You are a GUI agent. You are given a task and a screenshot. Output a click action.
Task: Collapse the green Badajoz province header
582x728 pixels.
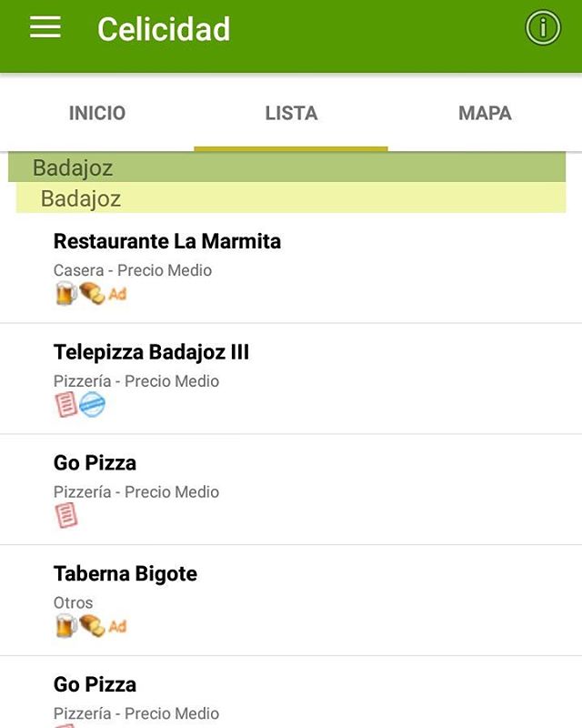tap(287, 167)
